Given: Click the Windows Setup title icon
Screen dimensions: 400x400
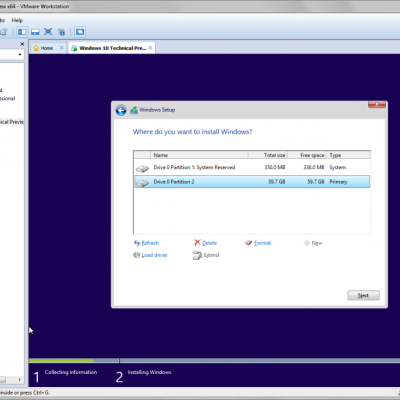Looking at the screenshot, I should click(x=134, y=110).
